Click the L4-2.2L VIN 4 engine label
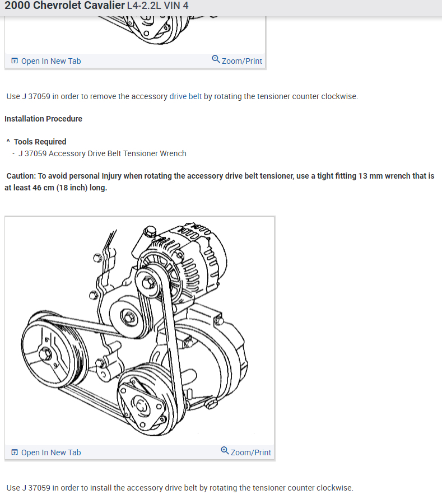The height and width of the screenshot is (504, 442). (x=158, y=6)
